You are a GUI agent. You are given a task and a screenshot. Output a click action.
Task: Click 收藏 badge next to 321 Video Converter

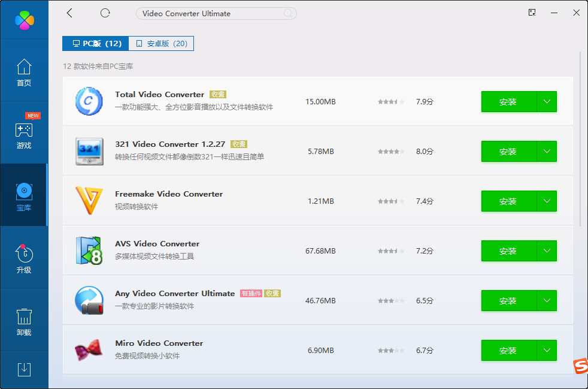pyautogui.click(x=239, y=144)
